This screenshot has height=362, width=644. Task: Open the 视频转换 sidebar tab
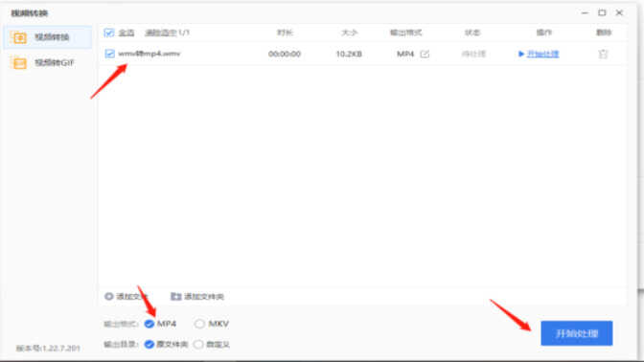pyautogui.click(x=47, y=37)
